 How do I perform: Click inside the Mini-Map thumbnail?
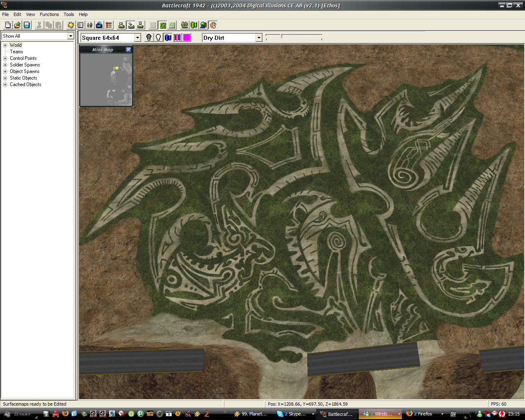click(x=106, y=80)
